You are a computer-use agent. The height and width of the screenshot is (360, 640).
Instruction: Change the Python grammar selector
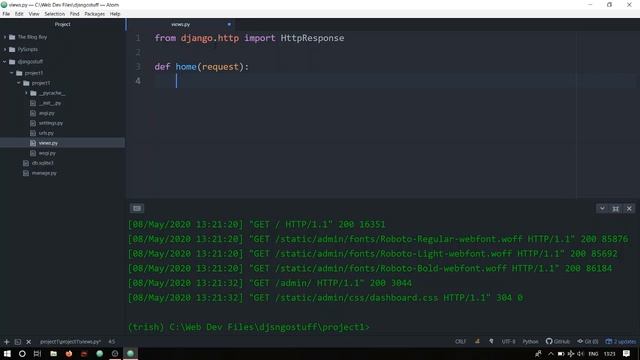click(530, 342)
